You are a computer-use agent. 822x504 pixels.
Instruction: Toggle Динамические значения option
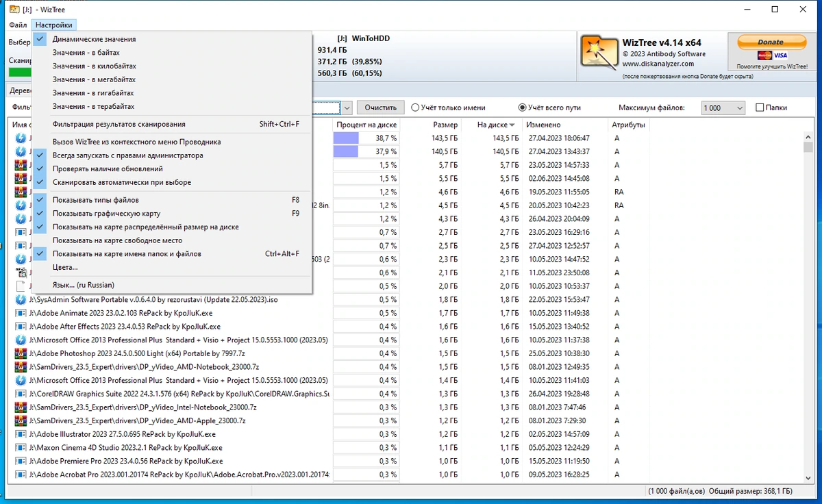pos(172,39)
